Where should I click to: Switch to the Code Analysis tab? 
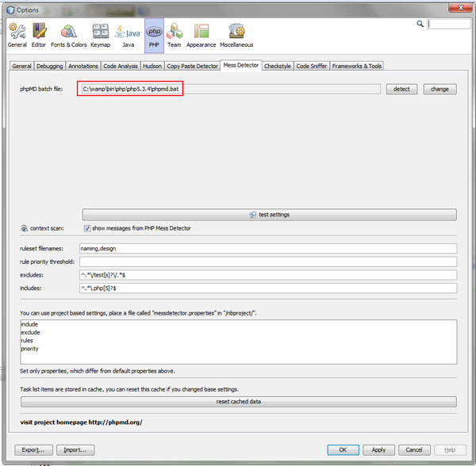[121, 66]
